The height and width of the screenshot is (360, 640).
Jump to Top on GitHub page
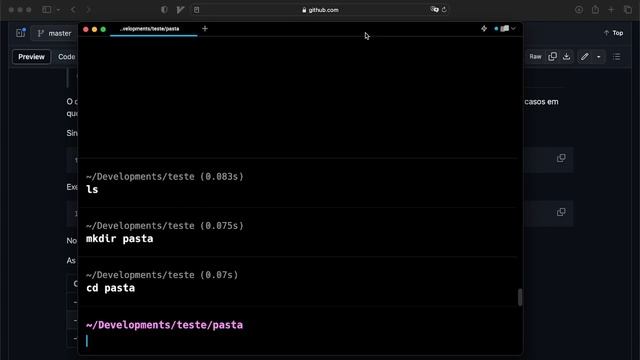(x=613, y=33)
